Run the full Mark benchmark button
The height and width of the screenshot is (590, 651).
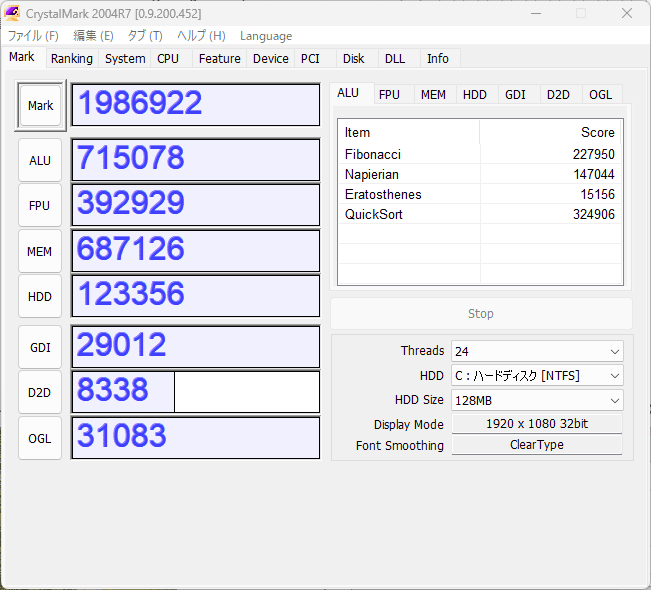40,106
